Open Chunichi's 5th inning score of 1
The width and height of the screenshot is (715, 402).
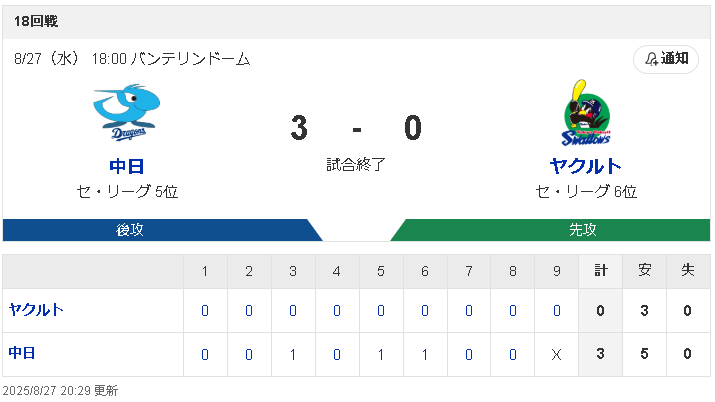(381, 355)
